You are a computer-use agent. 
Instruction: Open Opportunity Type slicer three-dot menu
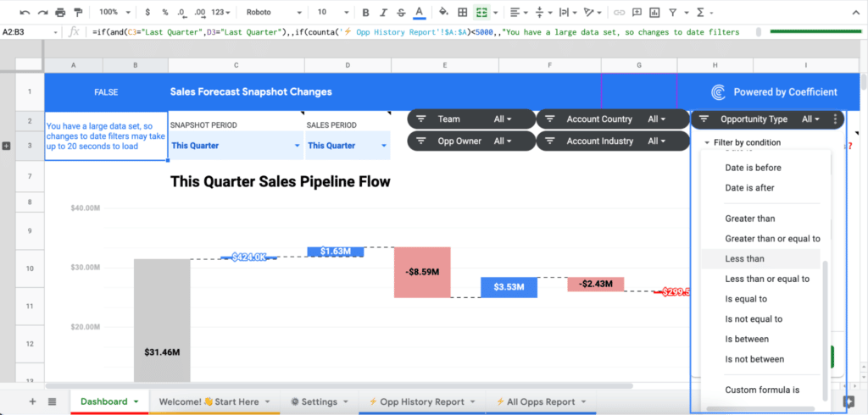tap(835, 119)
